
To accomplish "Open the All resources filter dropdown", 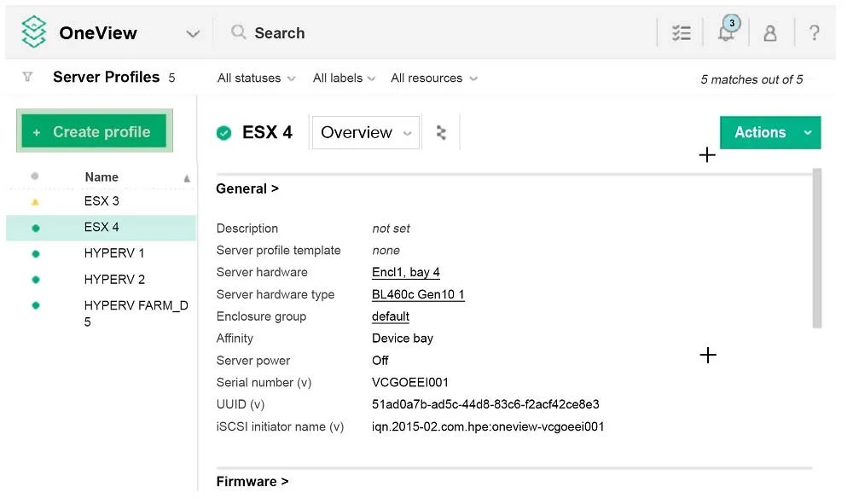I will 433,78.
